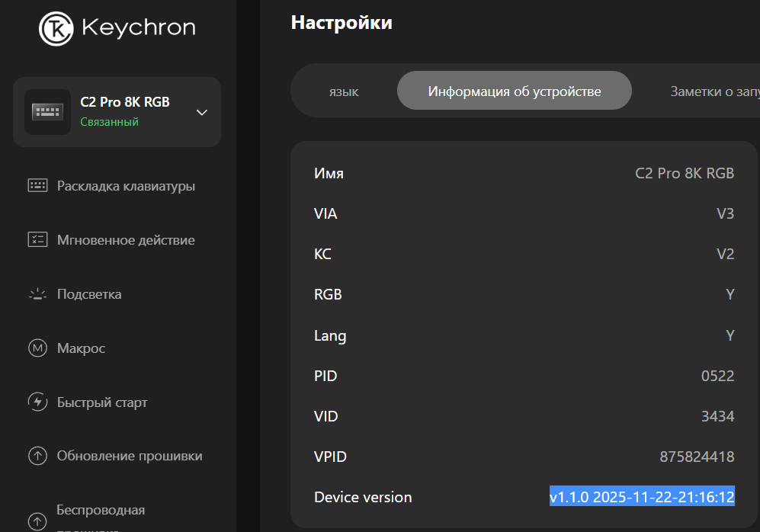The height and width of the screenshot is (532, 760).
Task: Click the quick start lightning icon
Action: (x=37, y=402)
